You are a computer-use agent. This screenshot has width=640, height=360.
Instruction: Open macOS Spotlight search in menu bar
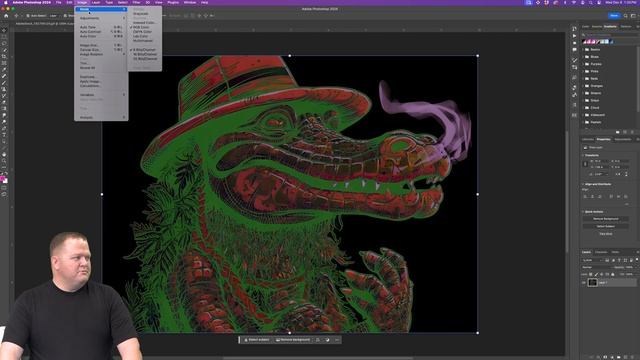coord(591,2)
